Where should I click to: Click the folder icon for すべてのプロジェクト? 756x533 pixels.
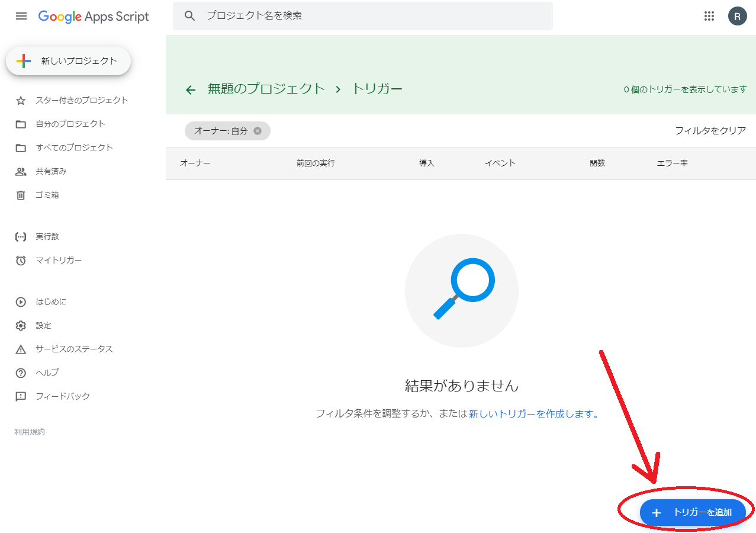(21, 148)
